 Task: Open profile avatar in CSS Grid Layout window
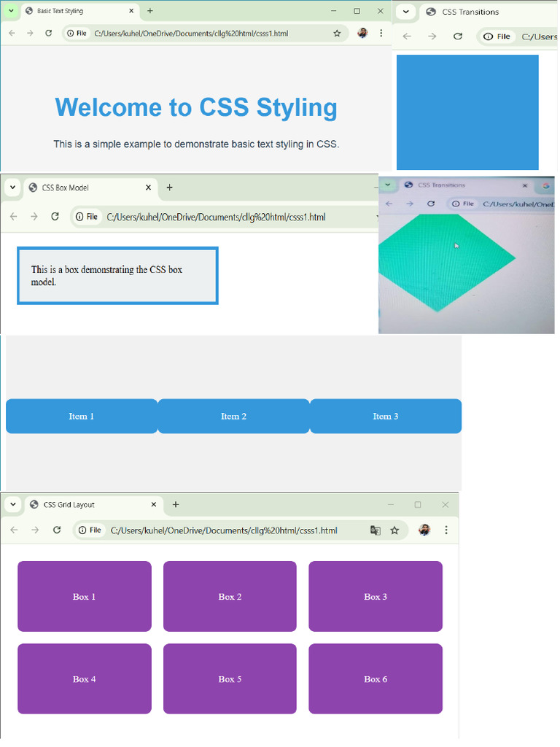click(424, 530)
